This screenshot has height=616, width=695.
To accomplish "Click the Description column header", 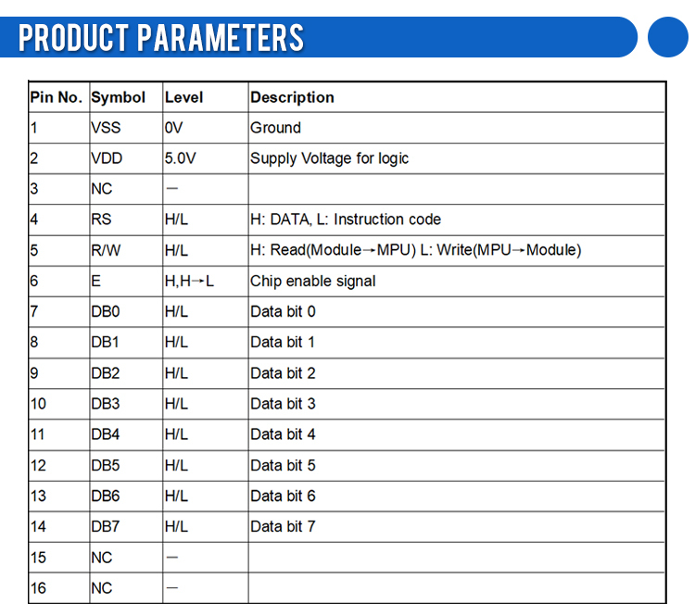I will 292,97.
